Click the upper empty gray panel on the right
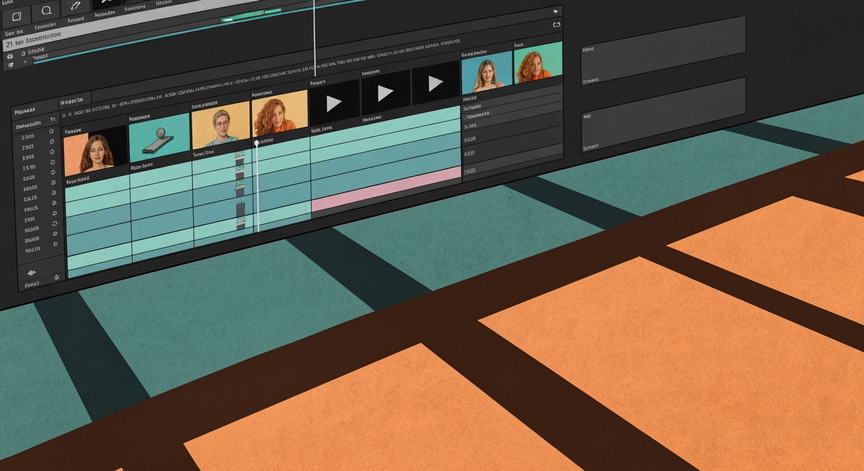The height and width of the screenshot is (471, 864). click(x=663, y=51)
